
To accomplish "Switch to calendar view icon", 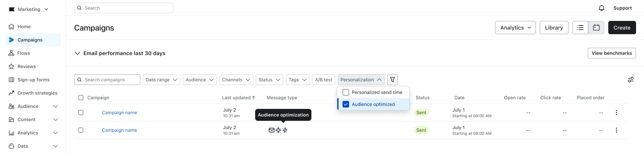I will coord(596,28).
